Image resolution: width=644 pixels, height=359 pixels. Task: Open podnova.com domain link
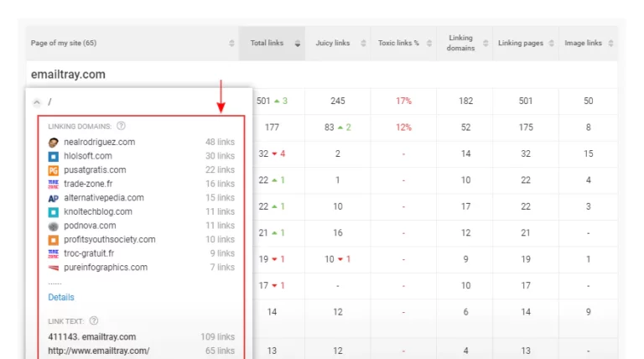pyautogui.click(x=90, y=226)
